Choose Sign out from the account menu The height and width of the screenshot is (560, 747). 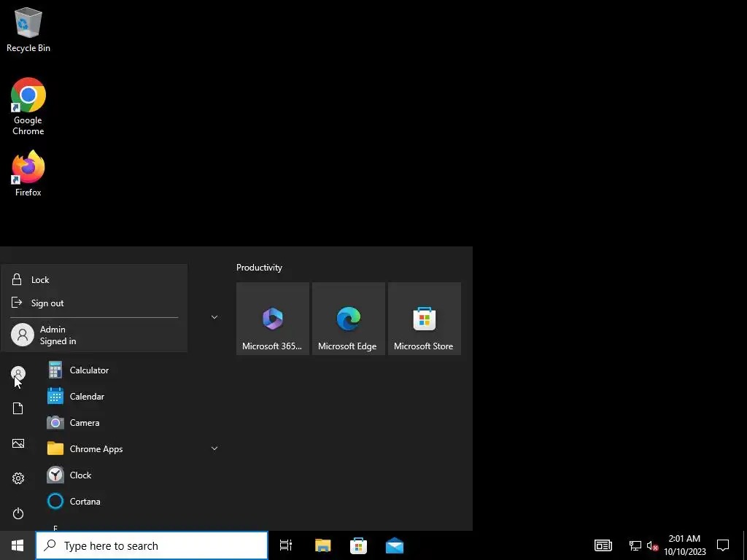[x=94, y=303]
